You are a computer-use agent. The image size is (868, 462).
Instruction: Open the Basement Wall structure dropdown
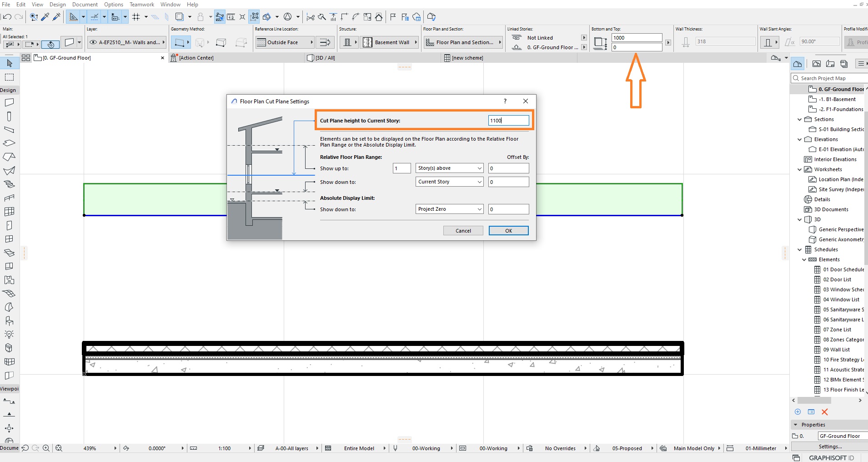pyautogui.click(x=390, y=42)
